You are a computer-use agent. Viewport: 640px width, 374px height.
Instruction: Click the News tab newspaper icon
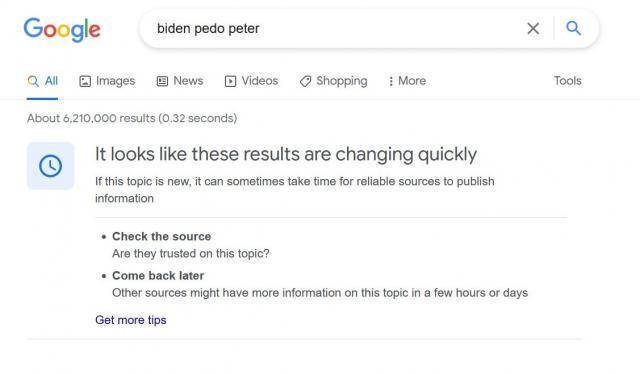coord(162,81)
